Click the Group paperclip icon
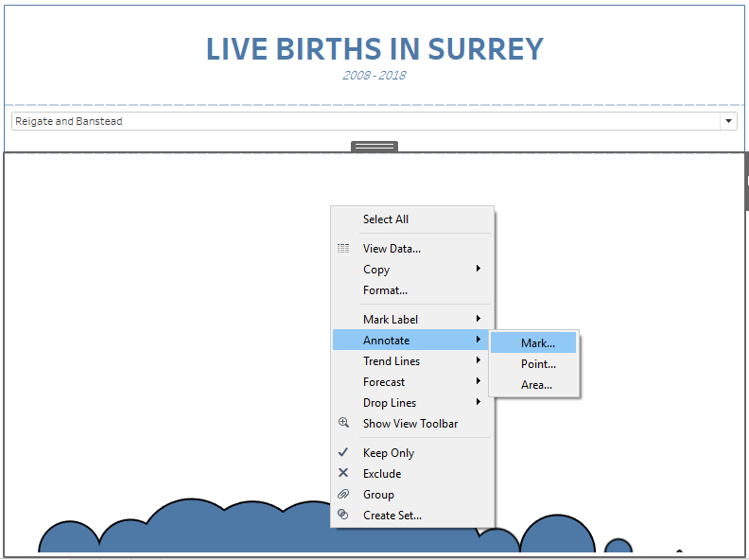 pos(343,494)
